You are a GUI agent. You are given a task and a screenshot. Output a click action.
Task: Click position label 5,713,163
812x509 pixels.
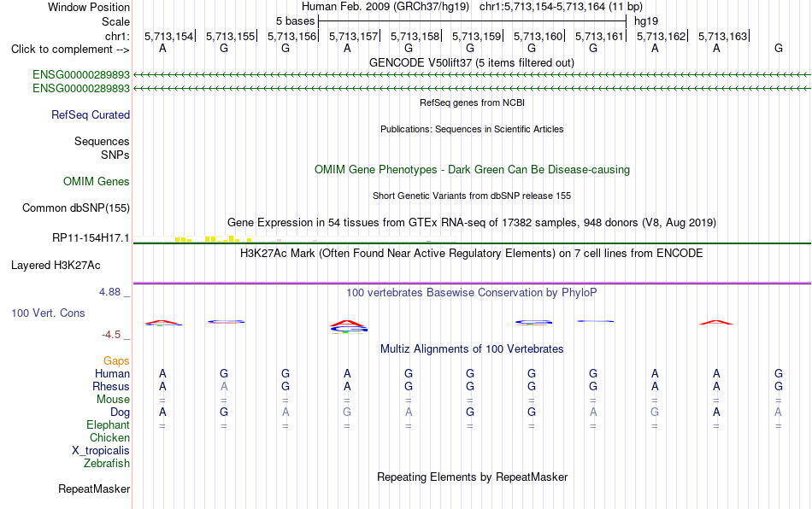point(723,36)
